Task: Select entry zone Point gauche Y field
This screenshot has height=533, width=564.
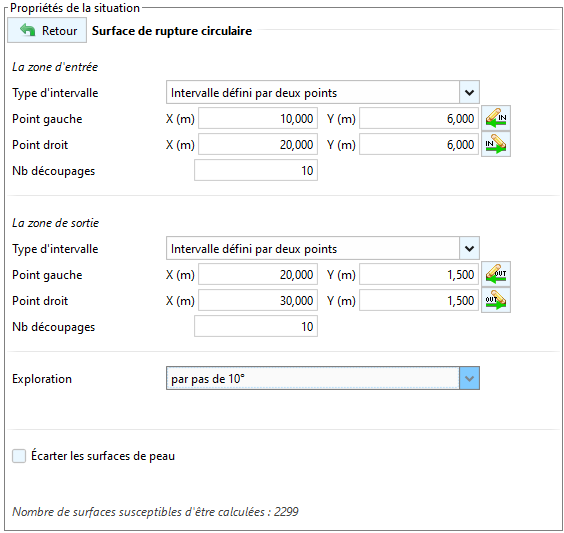Action: [x=419, y=118]
